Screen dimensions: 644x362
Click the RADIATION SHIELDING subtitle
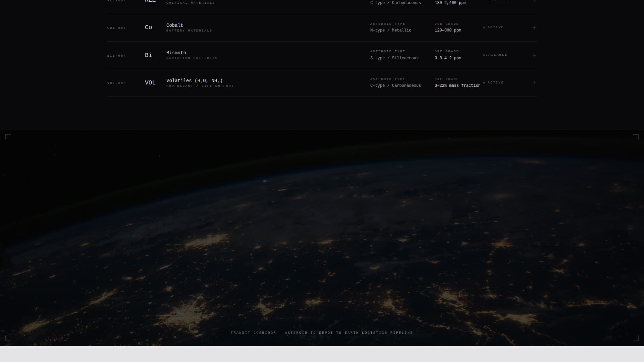pyautogui.click(x=192, y=58)
